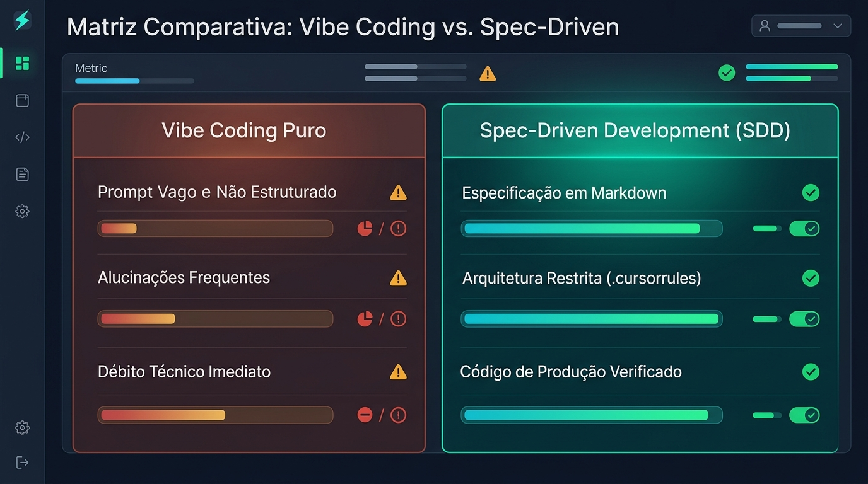
Task: Toggle the switch under Código de Produção Verificado
Action: pyautogui.click(x=804, y=415)
